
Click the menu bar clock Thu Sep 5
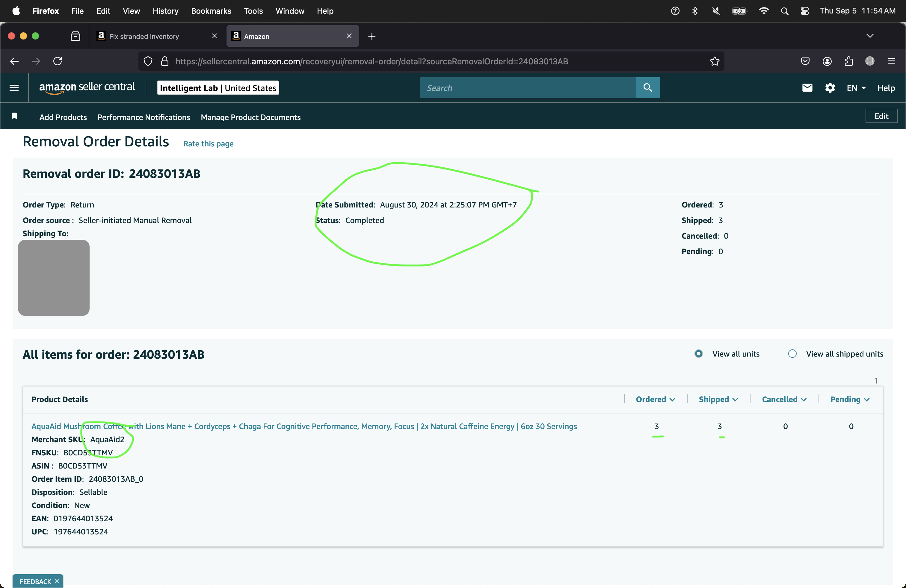(857, 11)
